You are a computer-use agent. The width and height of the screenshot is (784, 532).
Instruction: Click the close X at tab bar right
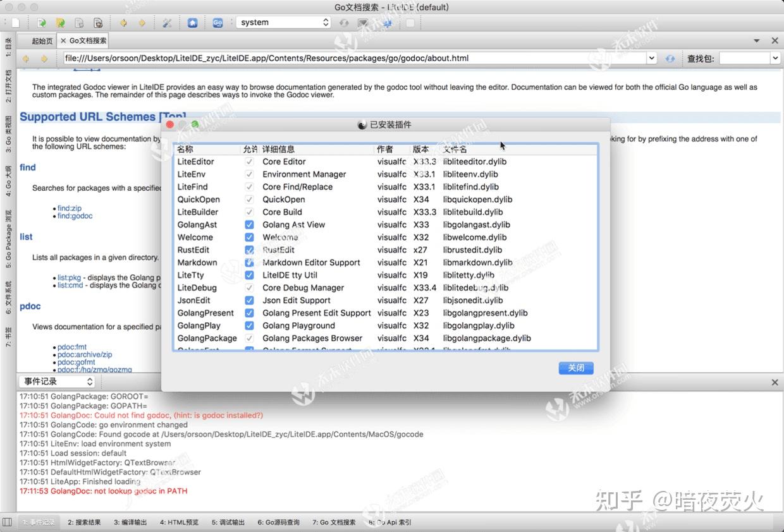pos(775,40)
